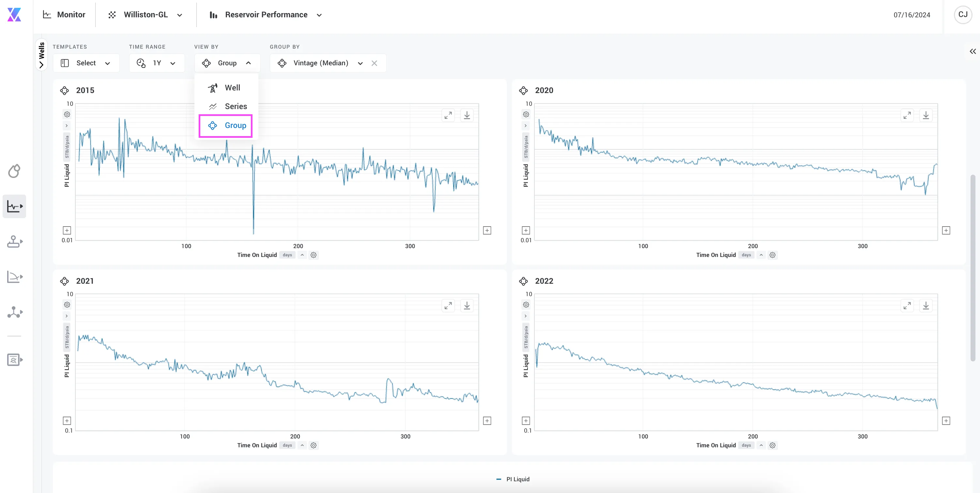
Task: Download the 2021 chart
Action: tap(467, 305)
